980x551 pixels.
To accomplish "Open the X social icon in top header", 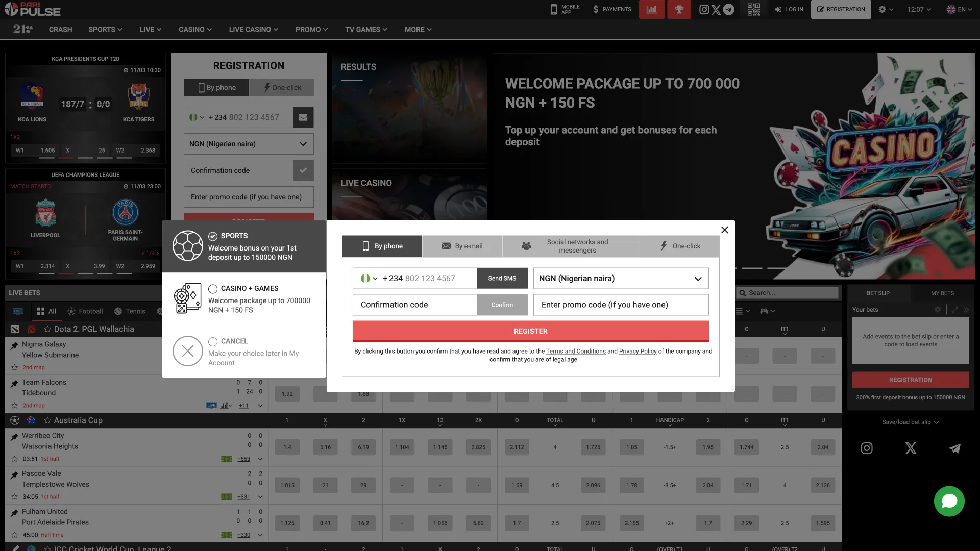I will (x=716, y=9).
